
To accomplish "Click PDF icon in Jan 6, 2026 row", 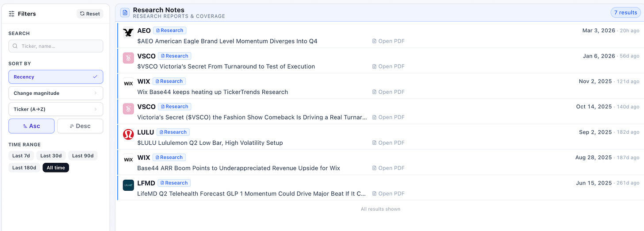I will click(374, 66).
